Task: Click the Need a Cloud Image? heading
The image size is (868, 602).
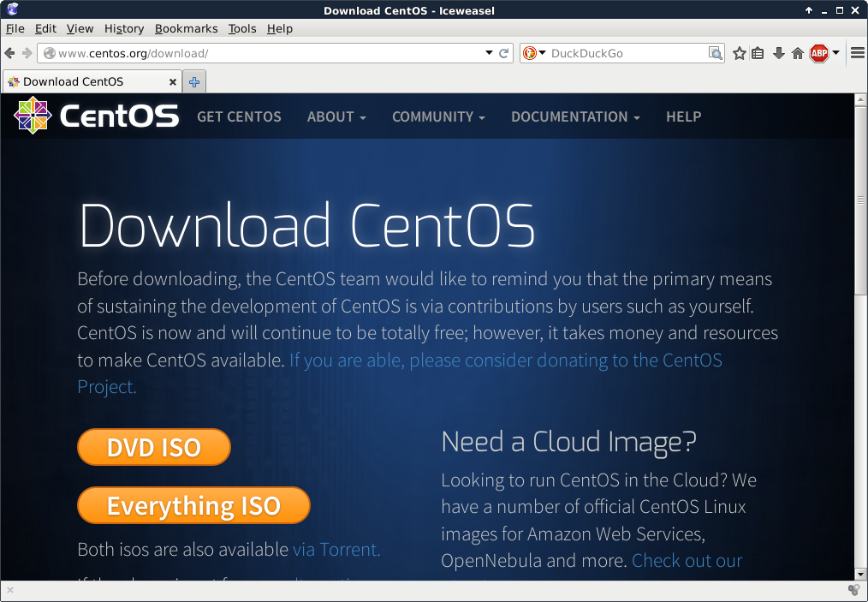Action: pyautogui.click(x=569, y=443)
